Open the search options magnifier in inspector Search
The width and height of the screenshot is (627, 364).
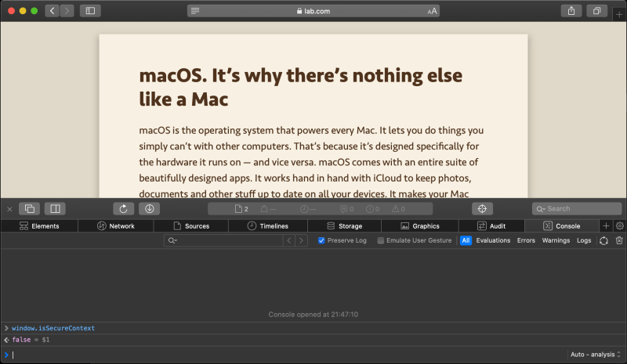541,209
